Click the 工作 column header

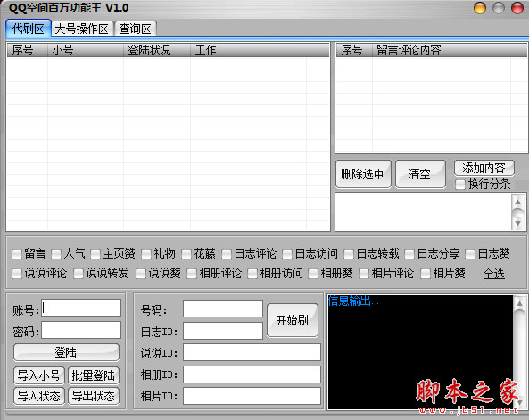pos(248,50)
